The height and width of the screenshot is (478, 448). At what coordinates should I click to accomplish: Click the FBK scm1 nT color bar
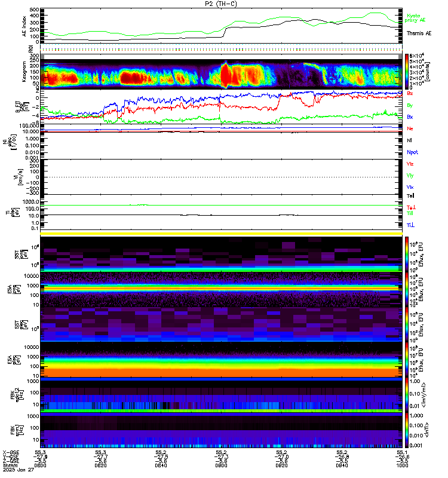(x=407, y=430)
